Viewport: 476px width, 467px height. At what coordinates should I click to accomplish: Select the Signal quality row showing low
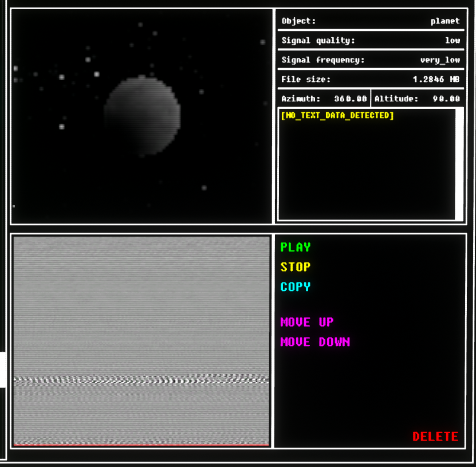coord(370,41)
